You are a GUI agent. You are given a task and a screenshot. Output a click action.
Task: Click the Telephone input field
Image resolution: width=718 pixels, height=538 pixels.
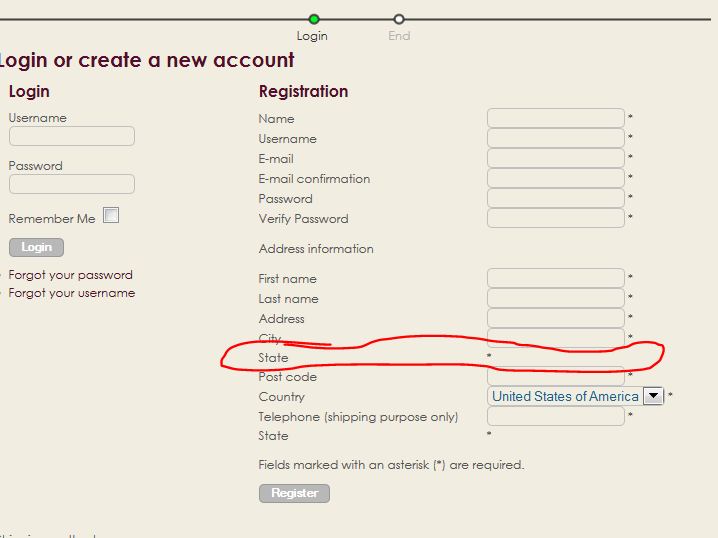coord(555,416)
